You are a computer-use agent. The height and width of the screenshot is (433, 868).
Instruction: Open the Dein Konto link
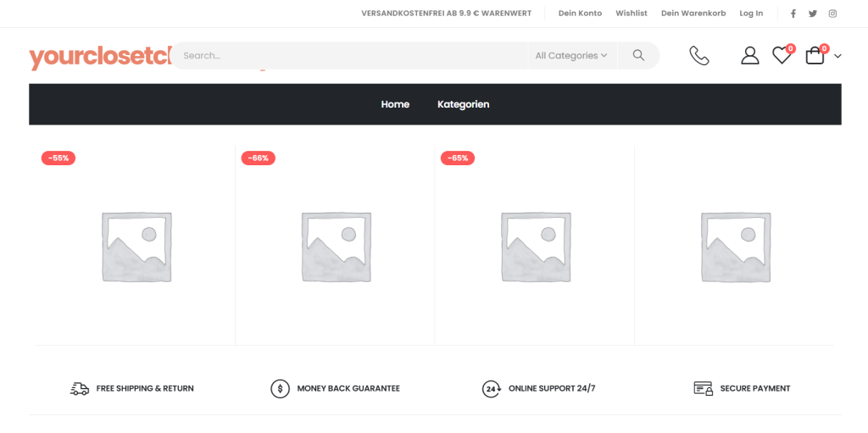click(580, 14)
